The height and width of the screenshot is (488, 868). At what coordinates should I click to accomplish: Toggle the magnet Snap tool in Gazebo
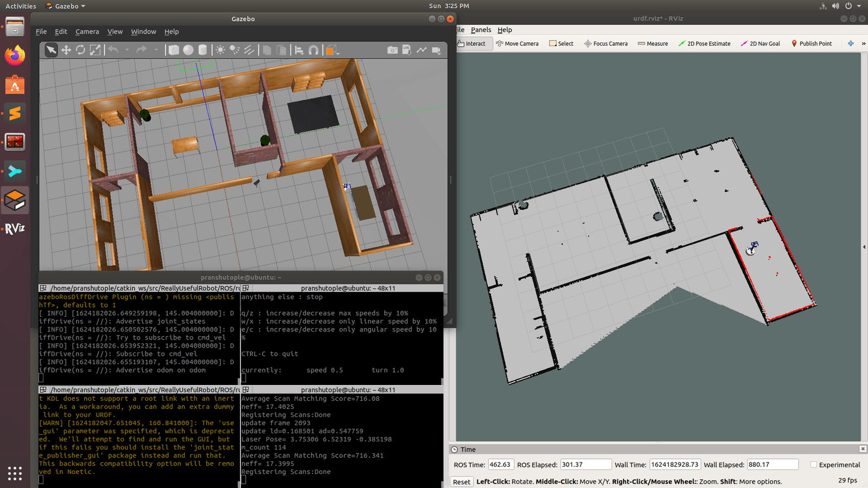[x=314, y=50]
